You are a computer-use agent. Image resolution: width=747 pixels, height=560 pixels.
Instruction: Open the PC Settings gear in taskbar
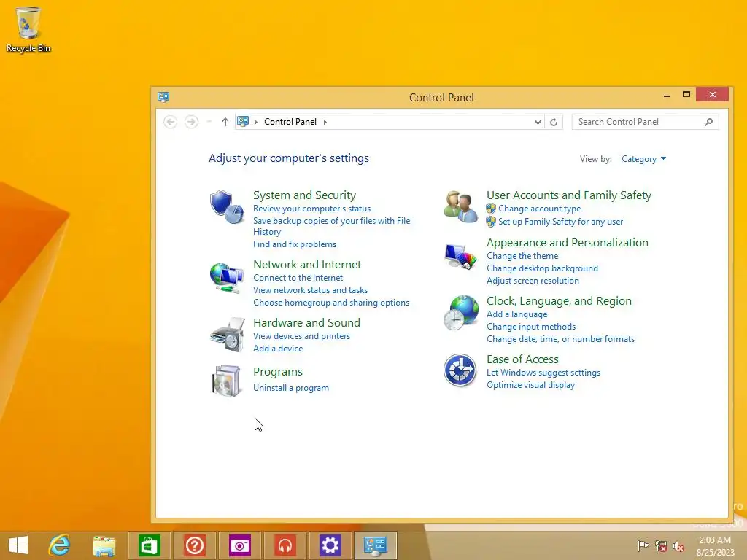330,545
